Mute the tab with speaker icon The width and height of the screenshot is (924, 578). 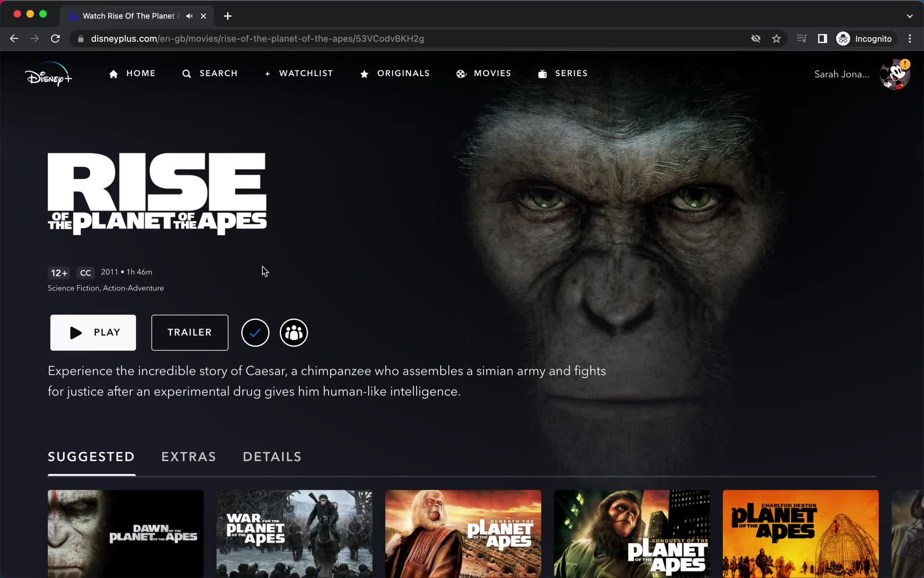point(190,16)
